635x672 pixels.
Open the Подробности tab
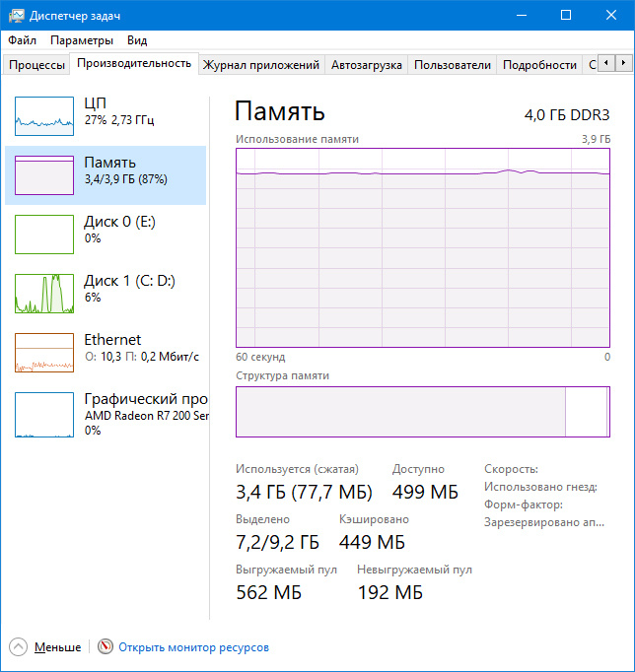click(539, 65)
